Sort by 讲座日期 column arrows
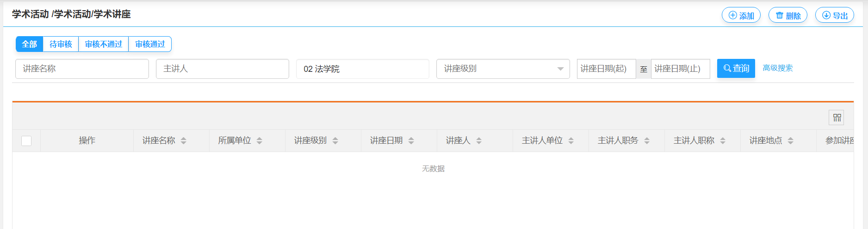Image resolution: width=868 pixels, height=229 pixels. click(411, 140)
